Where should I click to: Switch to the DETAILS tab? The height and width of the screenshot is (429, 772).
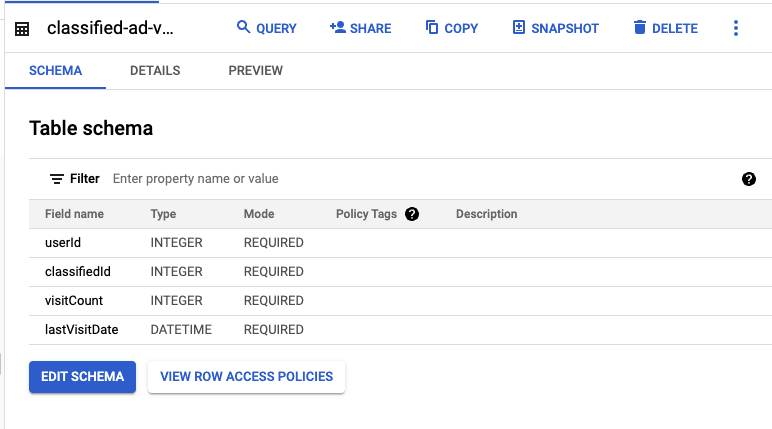pos(155,70)
